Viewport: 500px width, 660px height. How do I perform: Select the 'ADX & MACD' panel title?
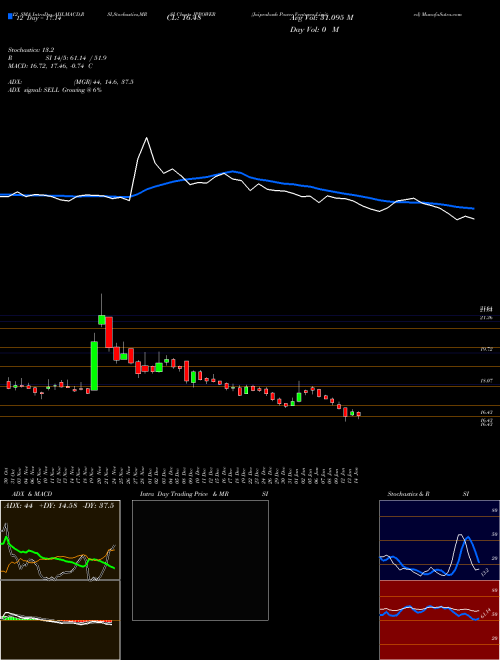[x=32, y=494]
